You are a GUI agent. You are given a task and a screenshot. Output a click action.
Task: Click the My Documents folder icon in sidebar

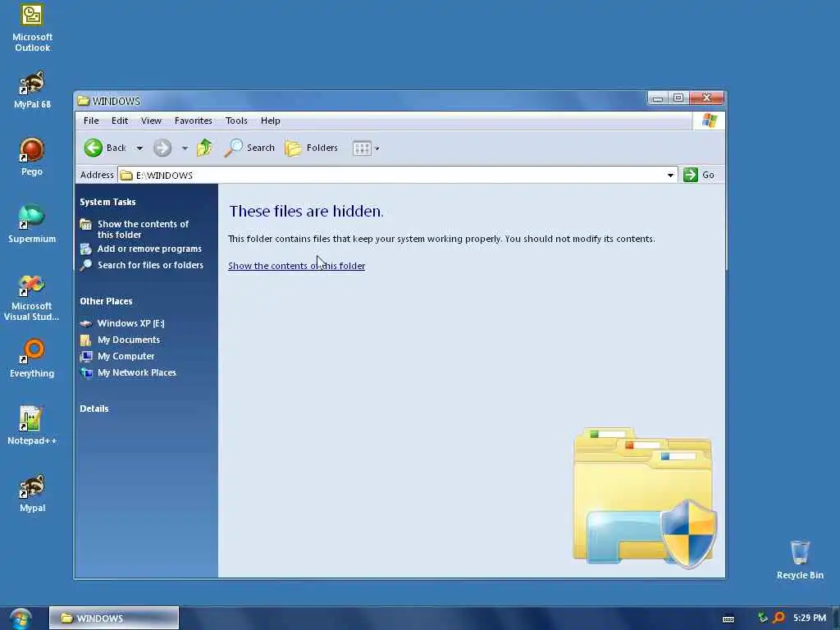(x=85, y=340)
